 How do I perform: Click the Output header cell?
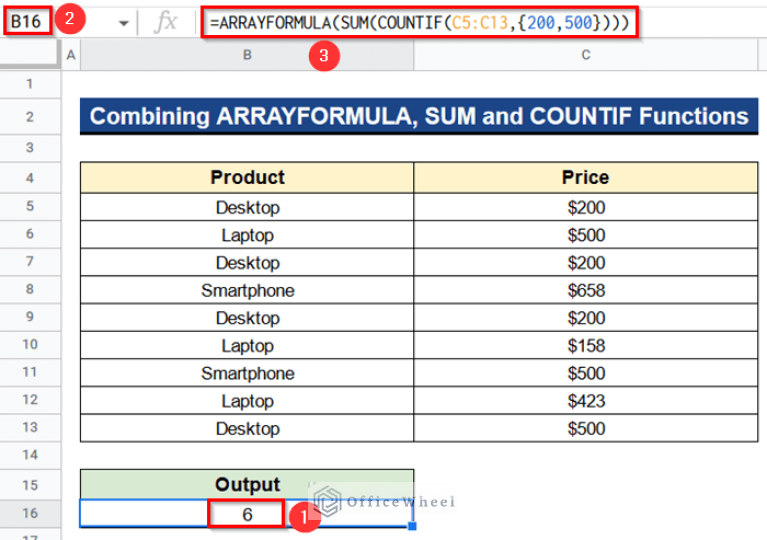247,484
